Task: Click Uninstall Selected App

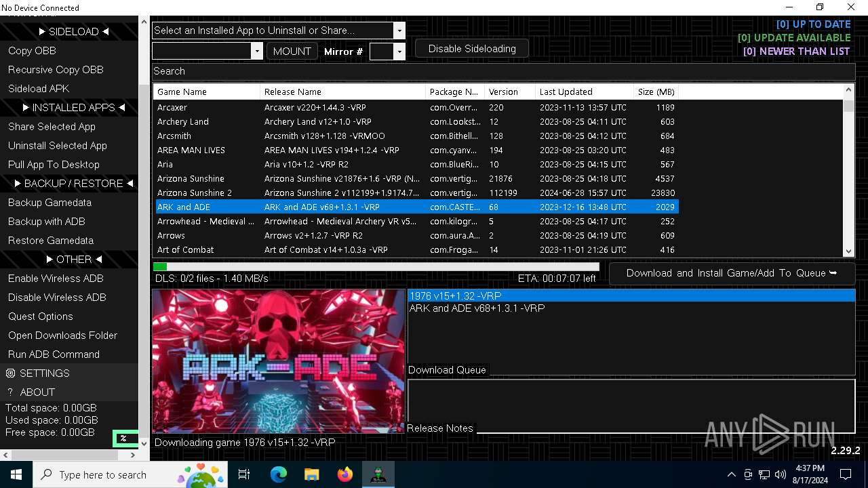Action: (58, 146)
